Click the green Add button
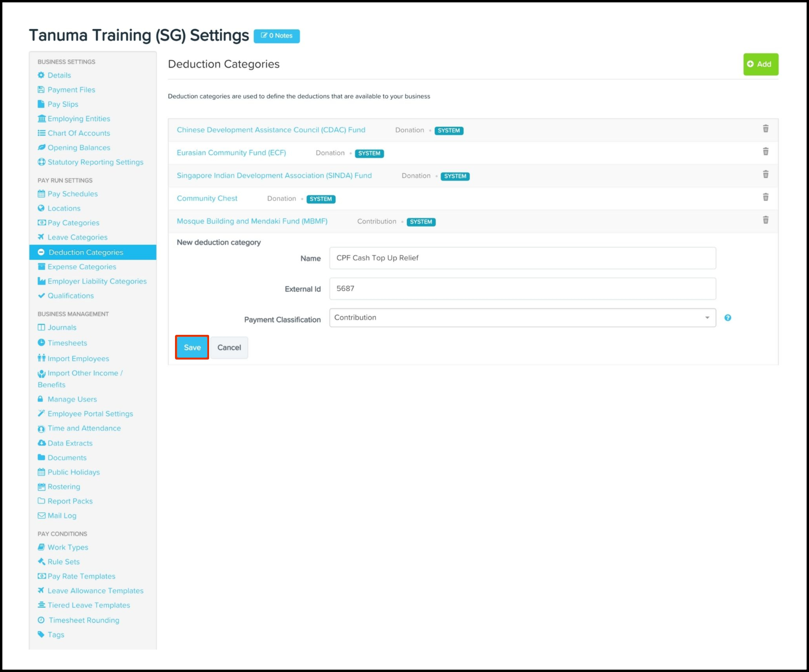This screenshot has width=809, height=672. pyautogui.click(x=760, y=64)
